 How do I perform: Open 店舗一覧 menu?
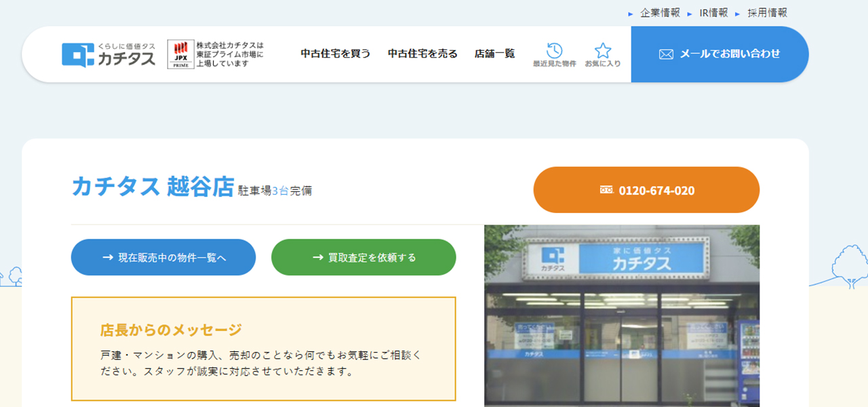[x=494, y=54]
